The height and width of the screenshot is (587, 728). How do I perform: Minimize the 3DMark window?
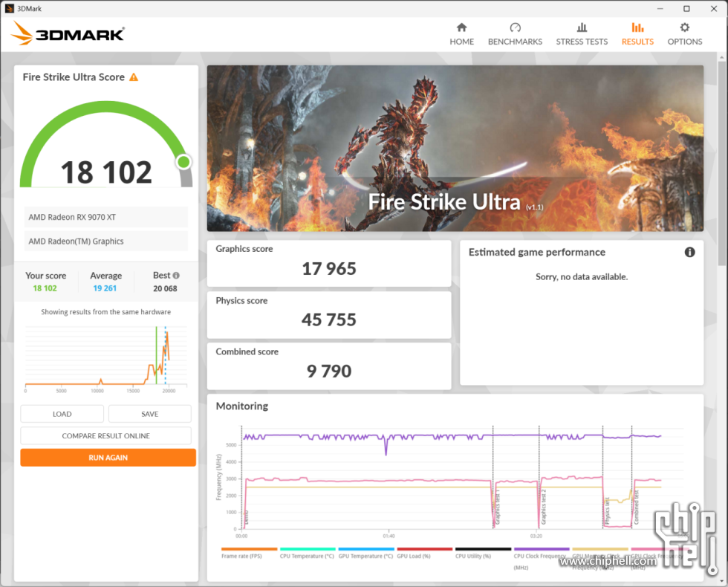click(660, 8)
